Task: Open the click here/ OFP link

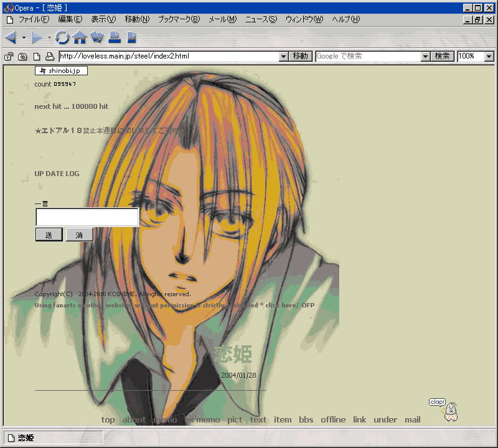Action: (289, 305)
